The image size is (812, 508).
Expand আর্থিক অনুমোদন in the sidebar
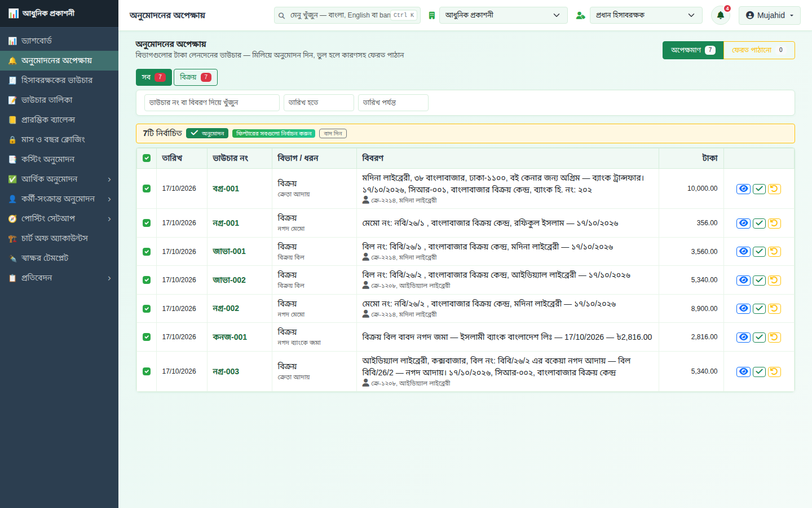point(59,179)
